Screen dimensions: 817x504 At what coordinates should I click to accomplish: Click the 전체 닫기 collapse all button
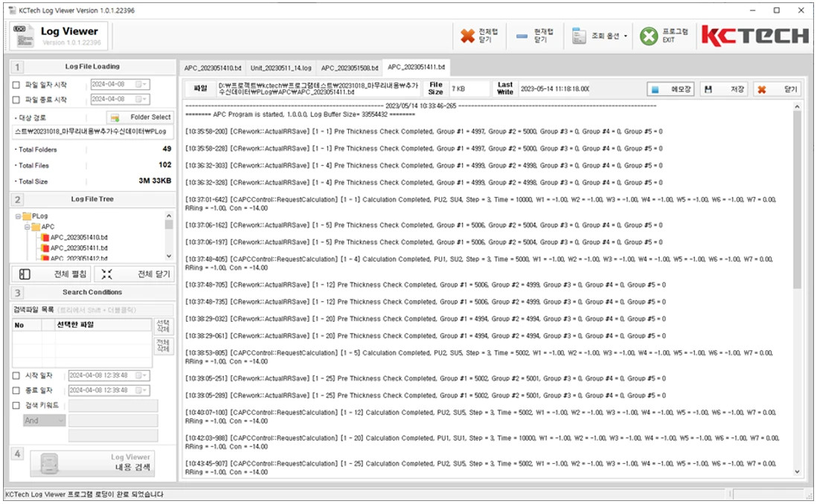135,274
